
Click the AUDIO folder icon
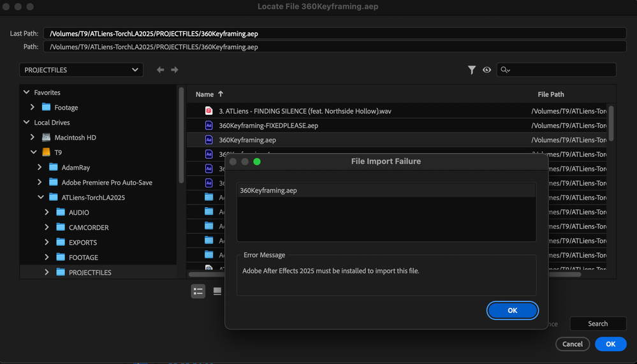point(61,212)
